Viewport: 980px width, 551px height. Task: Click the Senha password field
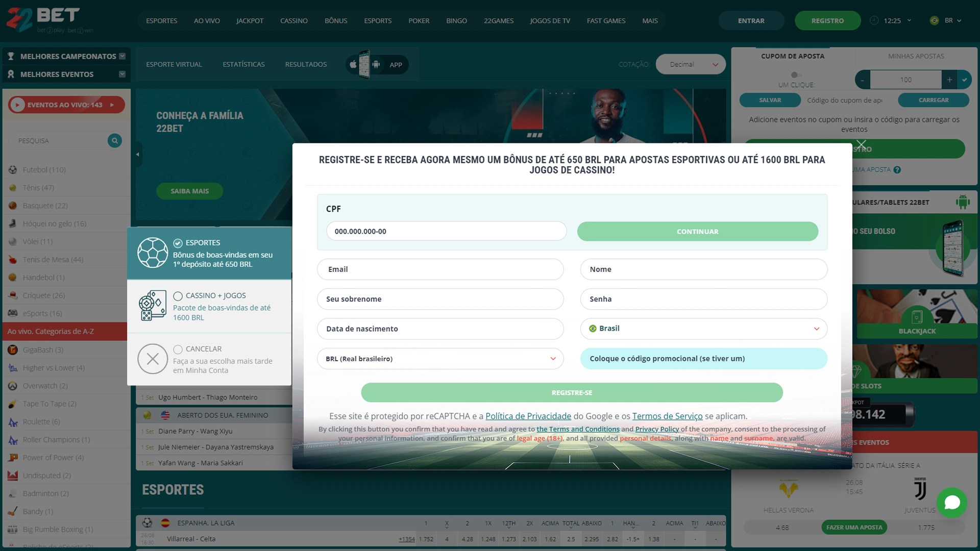[x=704, y=299]
